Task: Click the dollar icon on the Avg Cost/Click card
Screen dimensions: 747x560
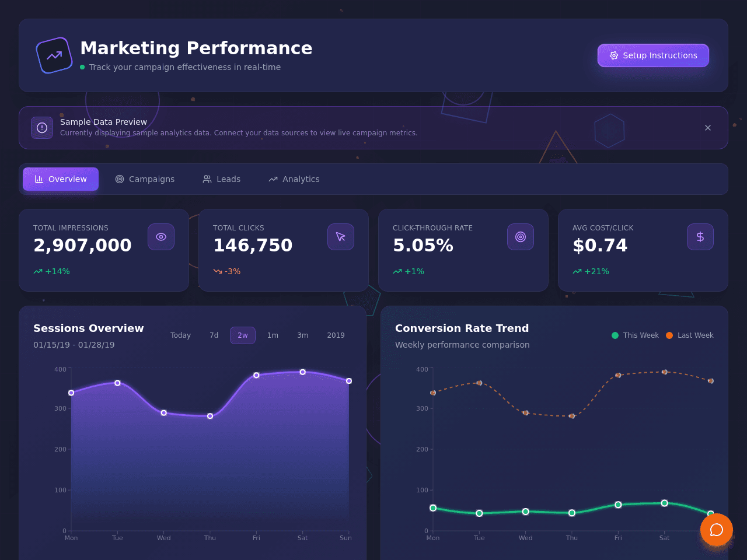Action: click(700, 237)
